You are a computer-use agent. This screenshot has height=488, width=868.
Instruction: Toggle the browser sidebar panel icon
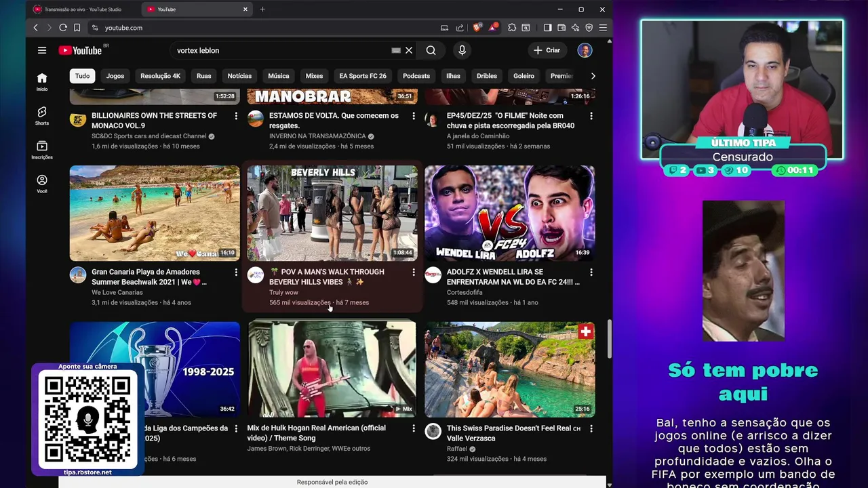[x=547, y=28]
